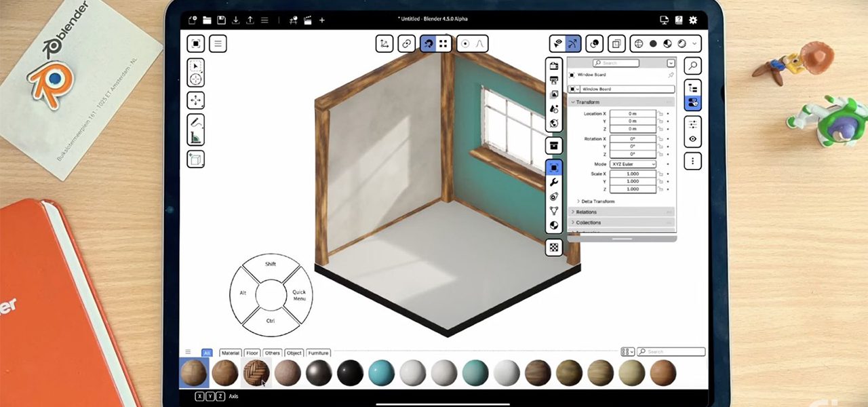The height and width of the screenshot is (407, 868).
Task: Pick the herringbone wood floor material
Action: click(256, 372)
